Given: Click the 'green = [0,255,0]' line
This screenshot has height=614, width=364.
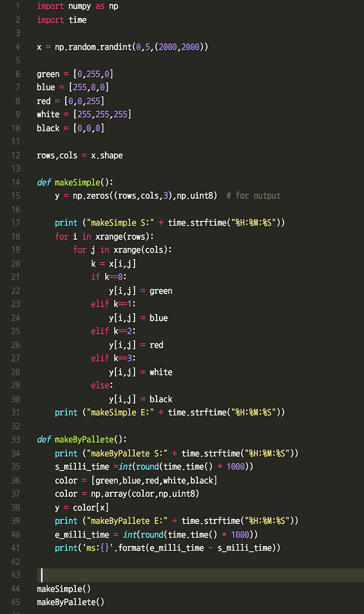Looking at the screenshot, I should tap(75, 74).
